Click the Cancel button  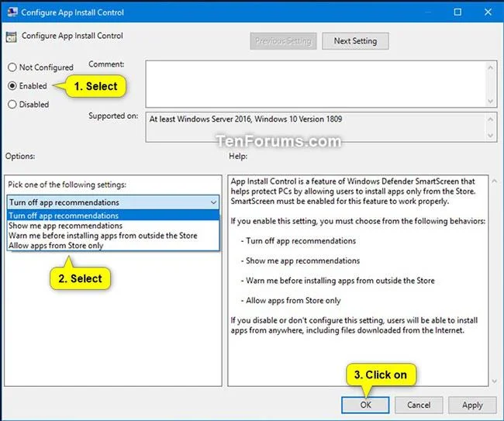pyautogui.click(x=419, y=405)
